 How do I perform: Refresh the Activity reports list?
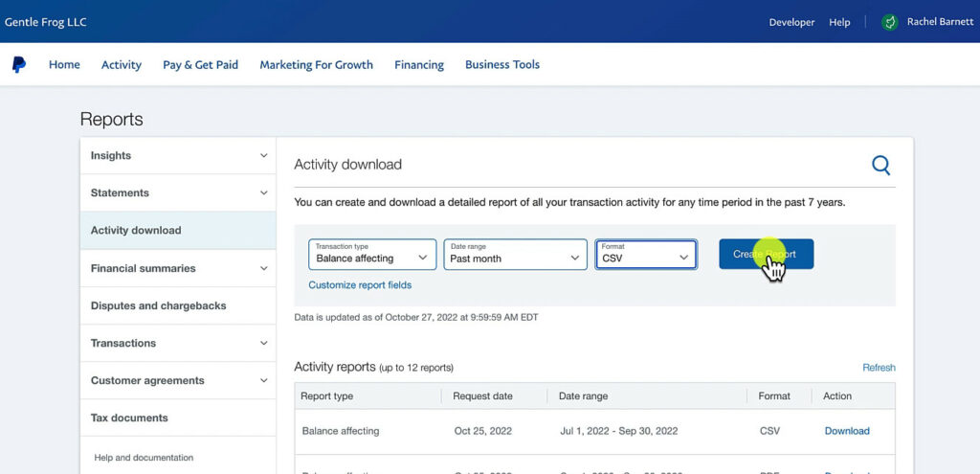pos(879,368)
